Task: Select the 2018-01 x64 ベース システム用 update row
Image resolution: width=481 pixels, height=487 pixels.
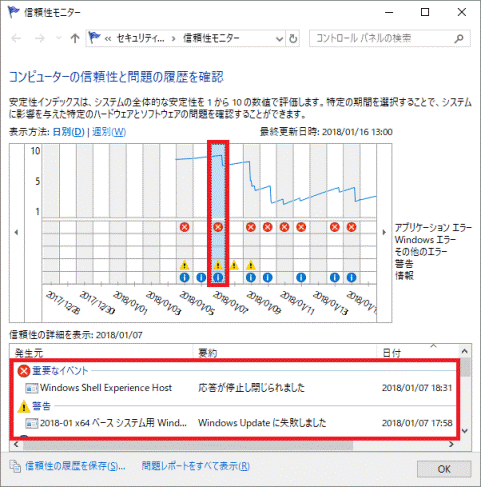Action: pos(235,423)
